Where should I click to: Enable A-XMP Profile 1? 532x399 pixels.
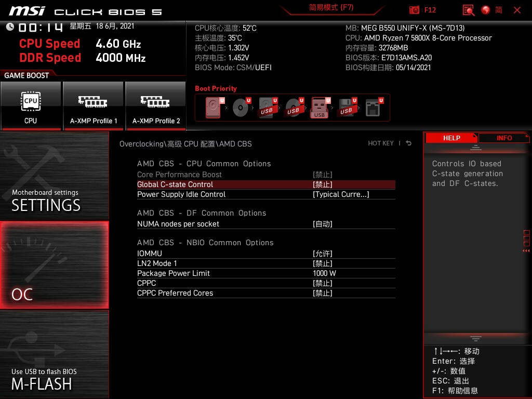pyautogui.click(x=94, y=106)
